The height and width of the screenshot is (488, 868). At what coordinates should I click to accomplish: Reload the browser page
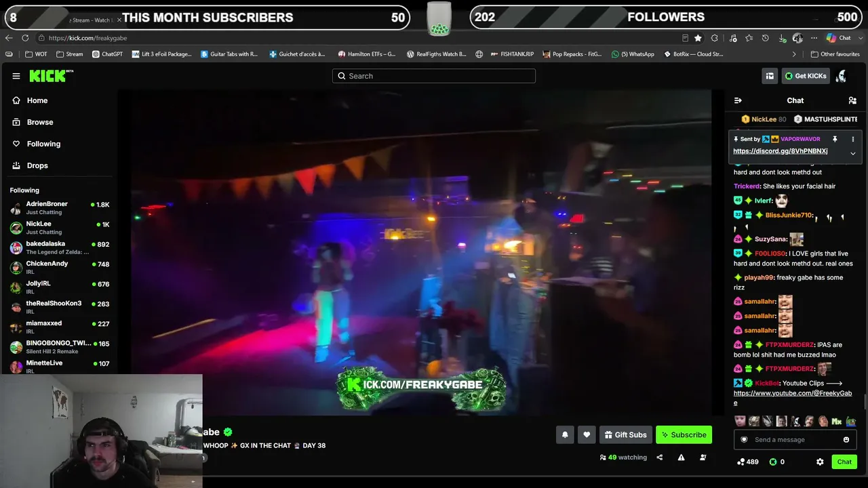coord(25,38)
